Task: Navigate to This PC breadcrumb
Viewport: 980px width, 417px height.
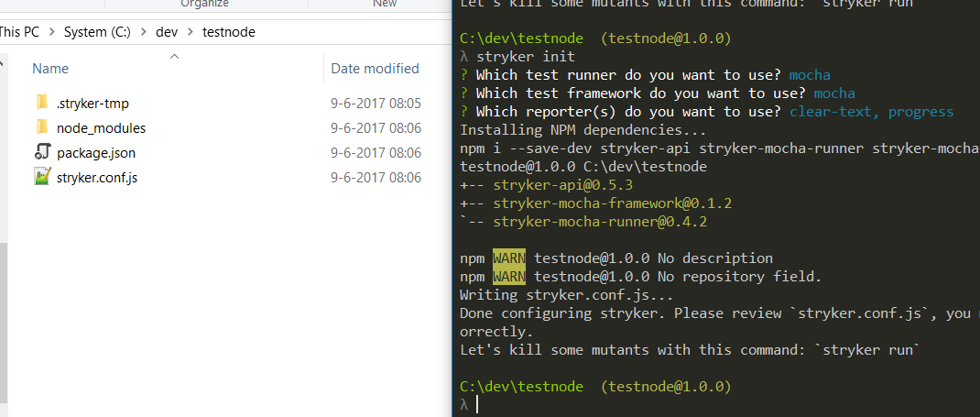Action: [x=19, y=32]
